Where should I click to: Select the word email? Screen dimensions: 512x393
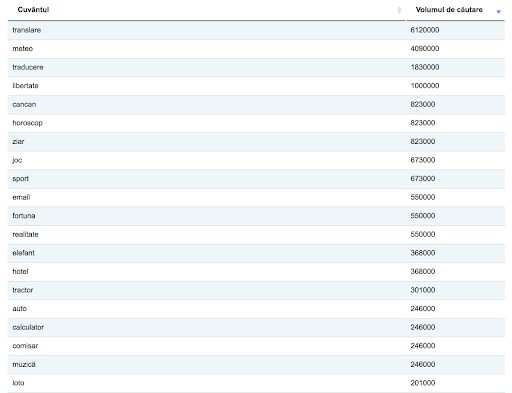point(21,197)
